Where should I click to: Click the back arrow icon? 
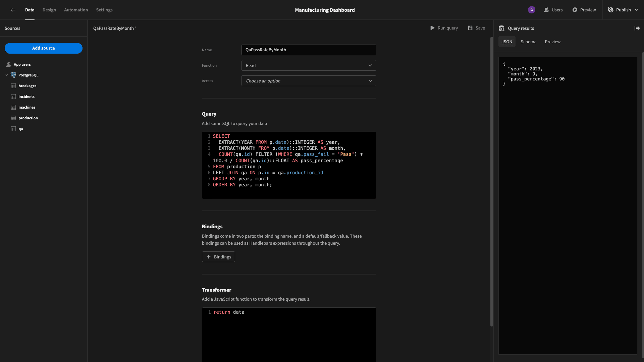click(13, 10)
